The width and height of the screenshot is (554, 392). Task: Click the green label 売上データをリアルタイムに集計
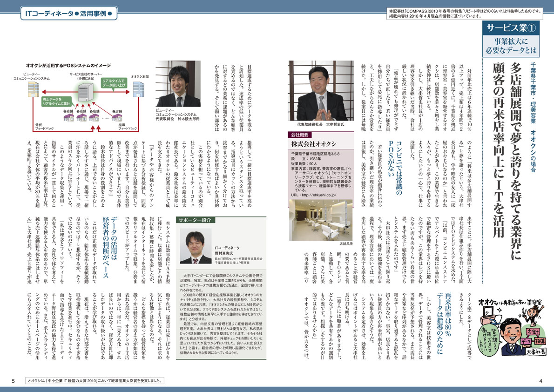pos(57,101)
